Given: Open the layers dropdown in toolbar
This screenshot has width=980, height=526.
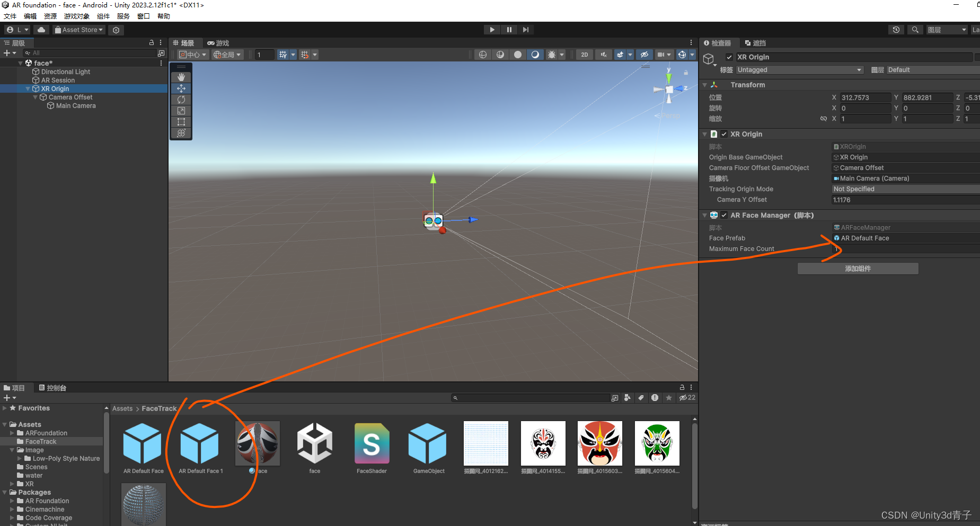Looking at the screenshot, I should coord(947,30).
